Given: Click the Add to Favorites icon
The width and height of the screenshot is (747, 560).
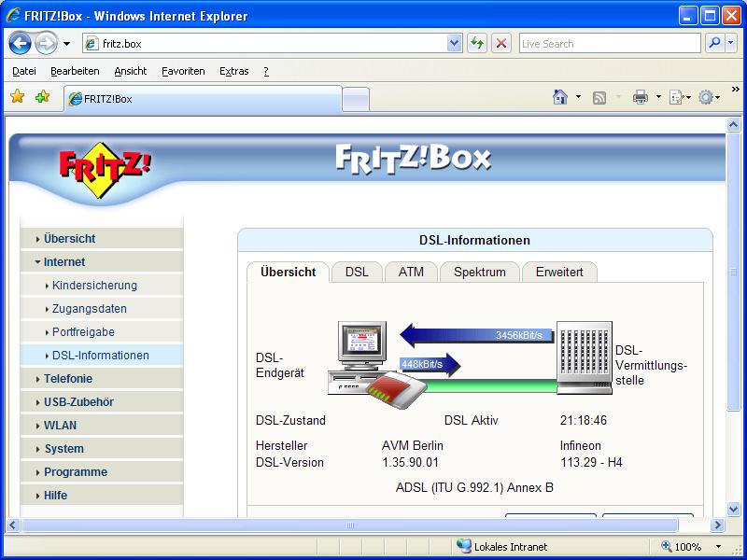Looking at the screenshot, I should 42,97.
